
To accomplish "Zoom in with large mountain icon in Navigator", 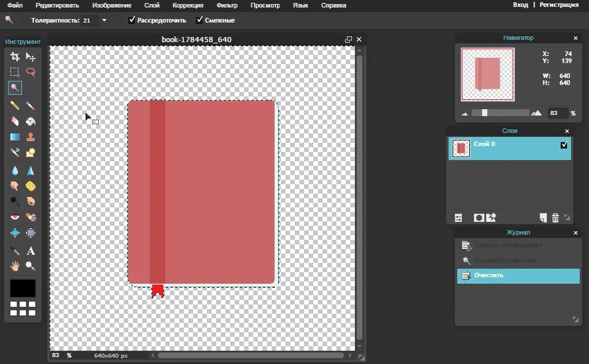I will click(536, 113).
